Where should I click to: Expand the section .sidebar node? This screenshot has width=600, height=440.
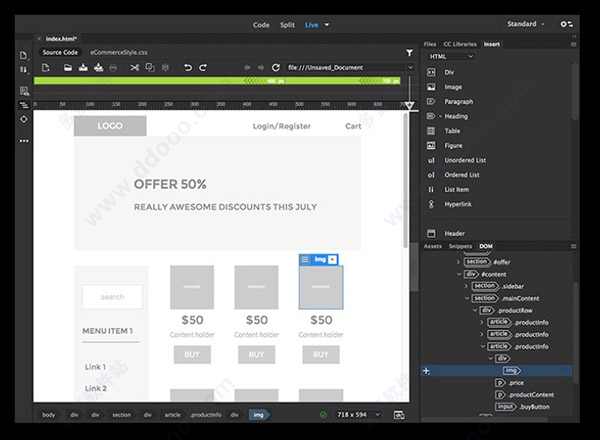(466, 286)
